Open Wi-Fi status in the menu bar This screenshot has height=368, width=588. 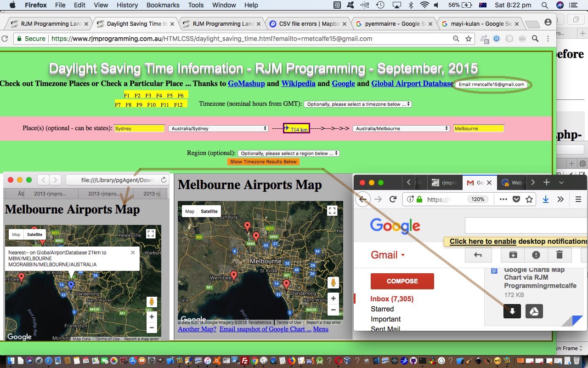tap(424, 5)
